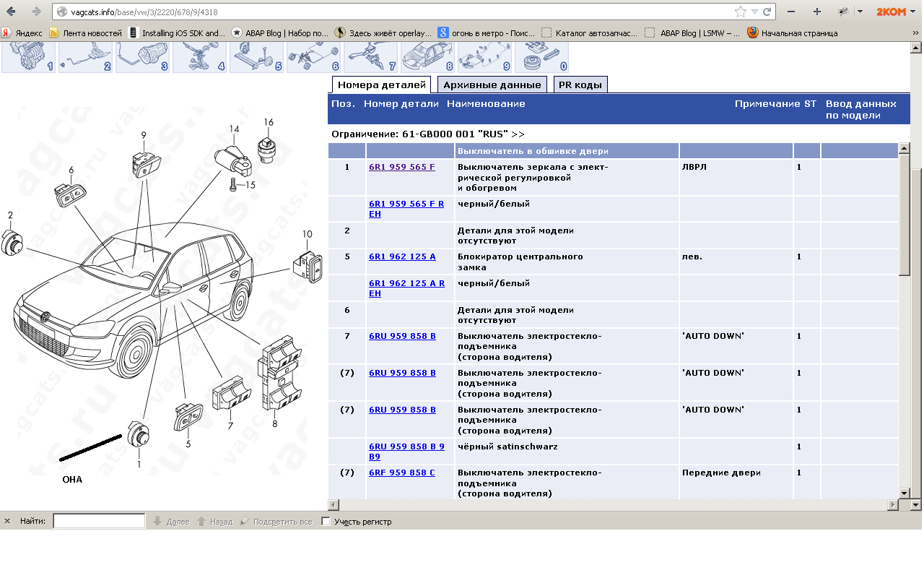Open gearbox category thumbnail 3
This screenshot has width=924, height=578.
point(142,57)
